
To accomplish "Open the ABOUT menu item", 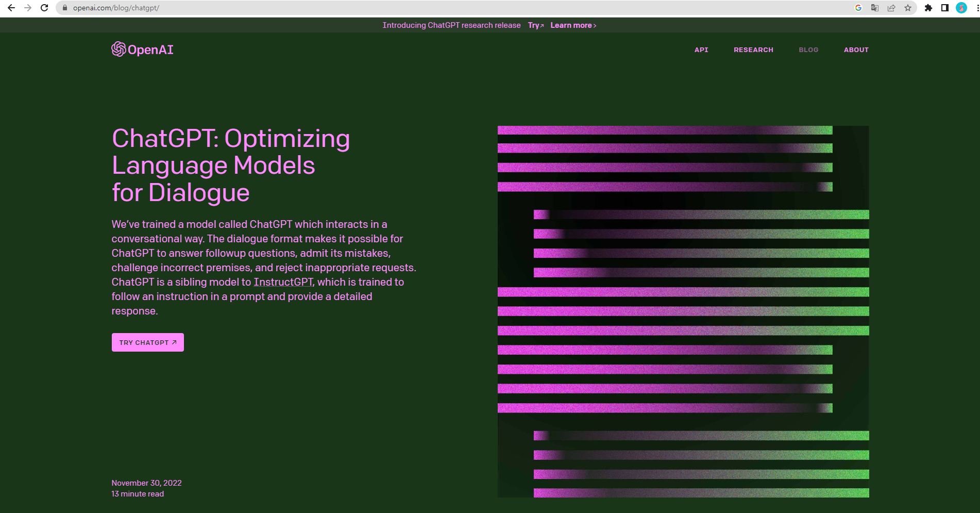I will click(856, 50).
